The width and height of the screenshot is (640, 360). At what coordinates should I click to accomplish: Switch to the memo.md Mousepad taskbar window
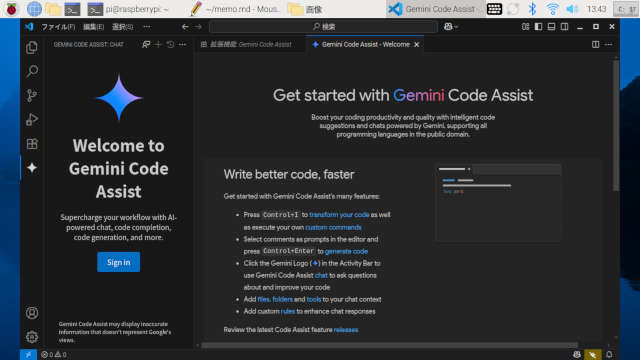point(235,9)
